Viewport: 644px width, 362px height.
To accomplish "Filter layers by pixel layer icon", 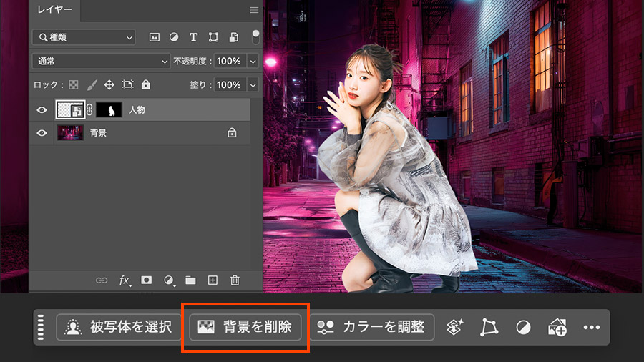I will [155, 37].
